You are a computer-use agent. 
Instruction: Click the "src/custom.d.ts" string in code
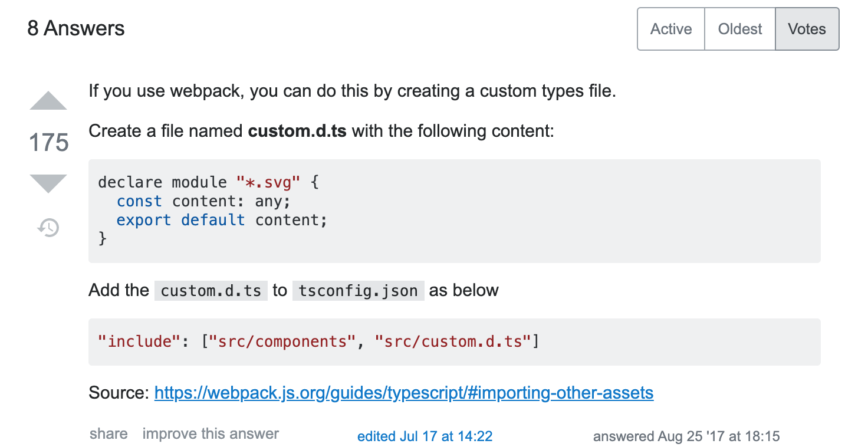tap(453, 341)
